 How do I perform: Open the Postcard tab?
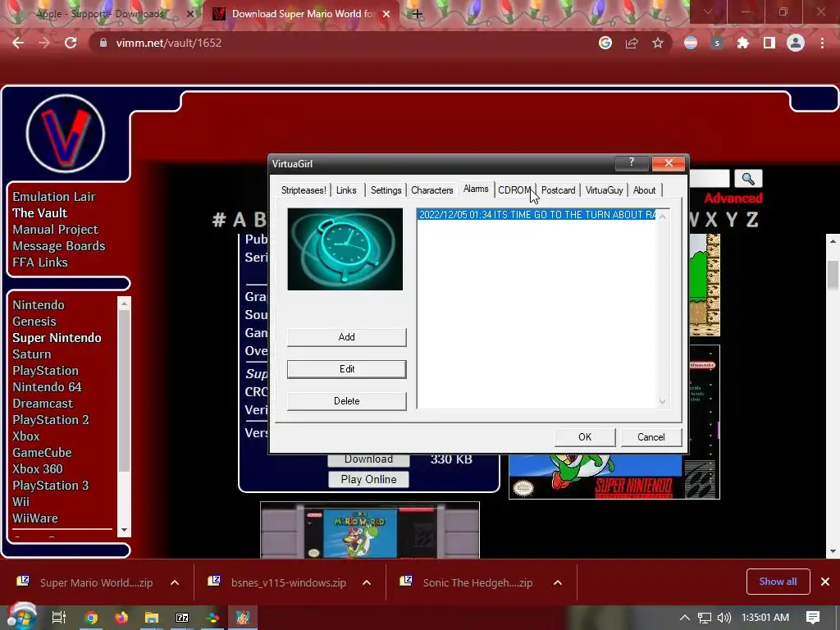(x=558, y=190)
